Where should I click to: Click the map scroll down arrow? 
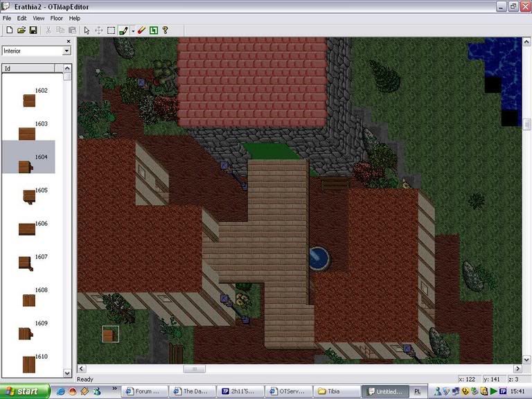pos(526,360)
